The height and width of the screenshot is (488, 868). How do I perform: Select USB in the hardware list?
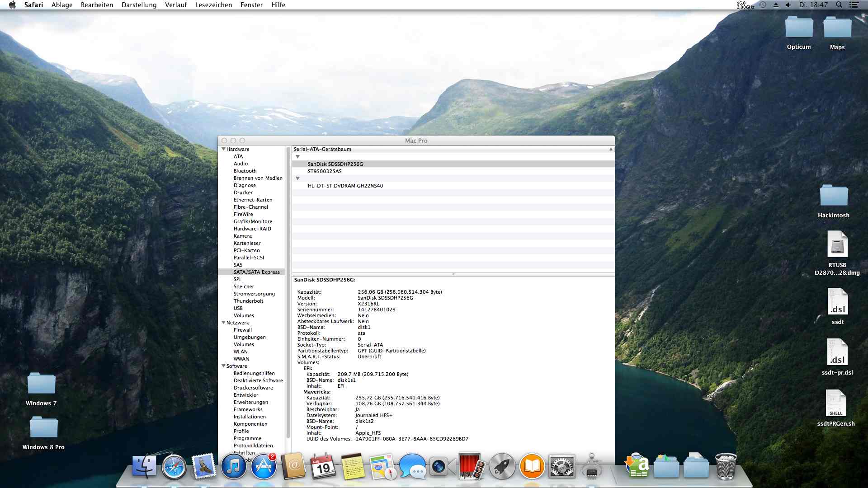point(238,308)
